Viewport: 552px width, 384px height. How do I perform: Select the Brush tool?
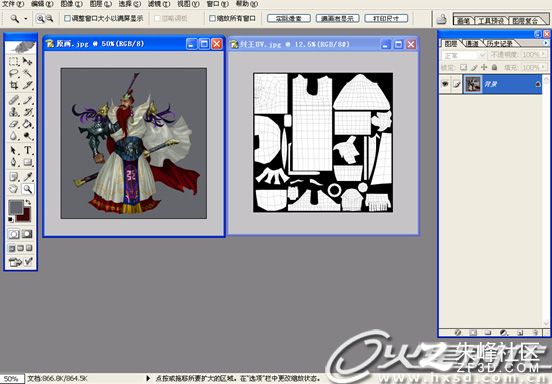point(27,100)
